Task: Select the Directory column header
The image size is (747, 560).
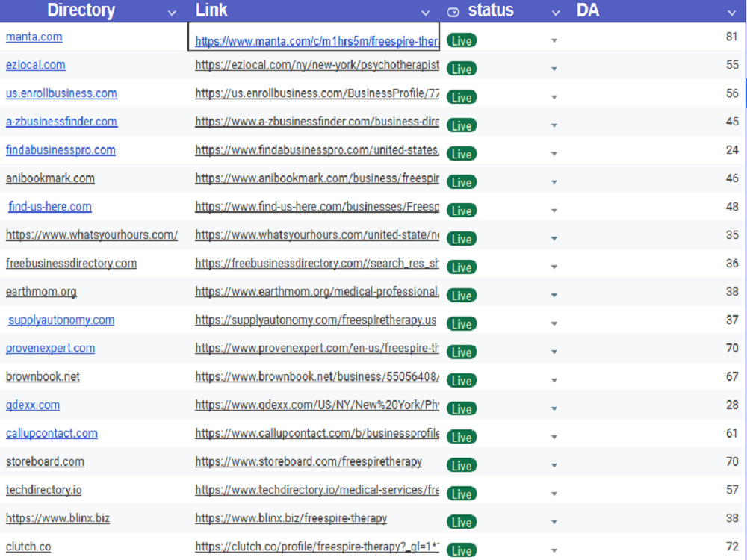Action: [x=81, y=10]
